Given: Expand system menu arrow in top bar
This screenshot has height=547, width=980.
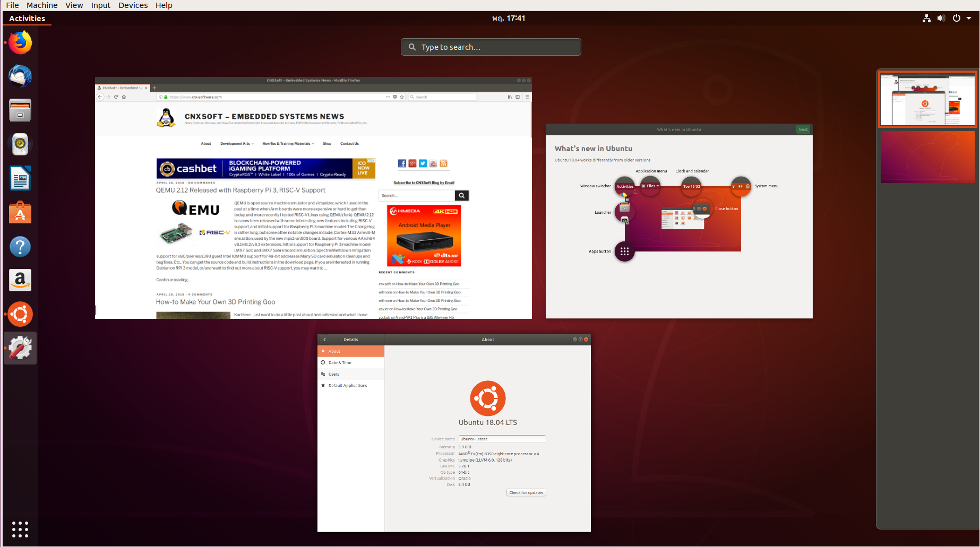Looking at the screenshot, I should 969,18.
